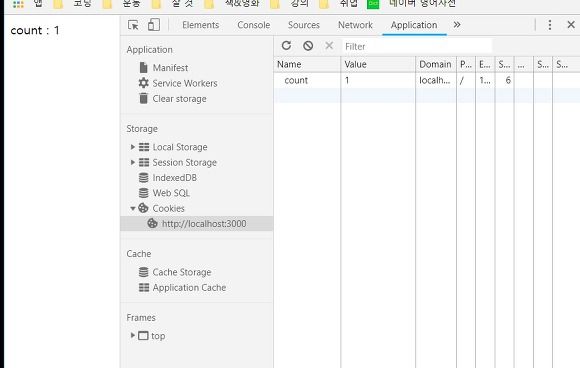Show more DevTools tabs chevron

pos(457,25)
